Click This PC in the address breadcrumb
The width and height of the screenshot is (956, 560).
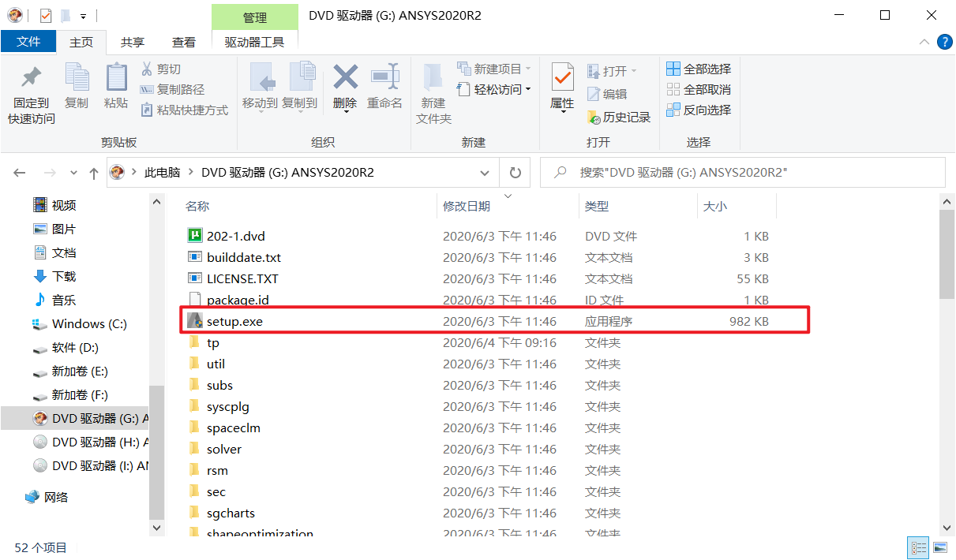pyautogui.click(x=162, y=173)
